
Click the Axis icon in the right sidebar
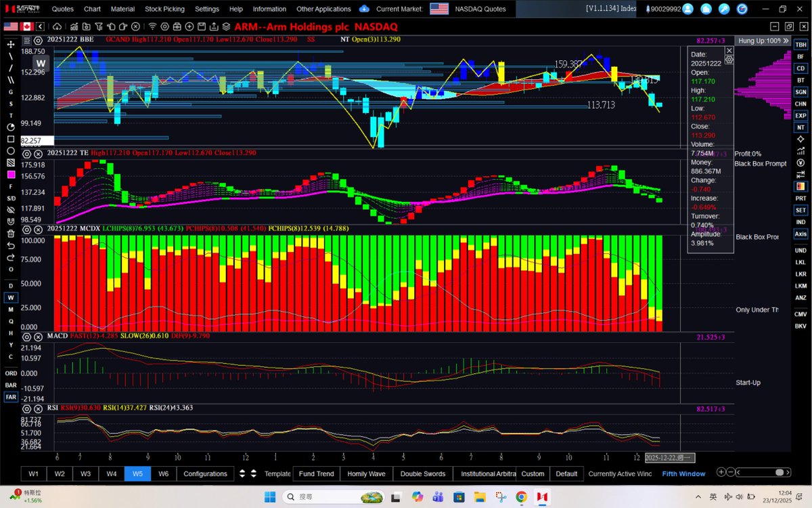point(800,234)
